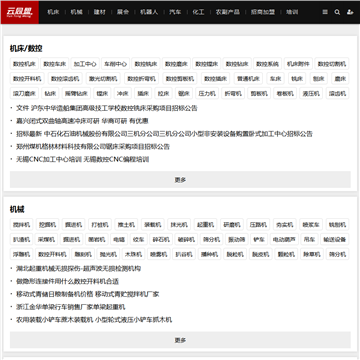This screenshot has width=360, height=360.
Task: Open the 数控剪板机 tag
Action: click(x=180, y=79)
